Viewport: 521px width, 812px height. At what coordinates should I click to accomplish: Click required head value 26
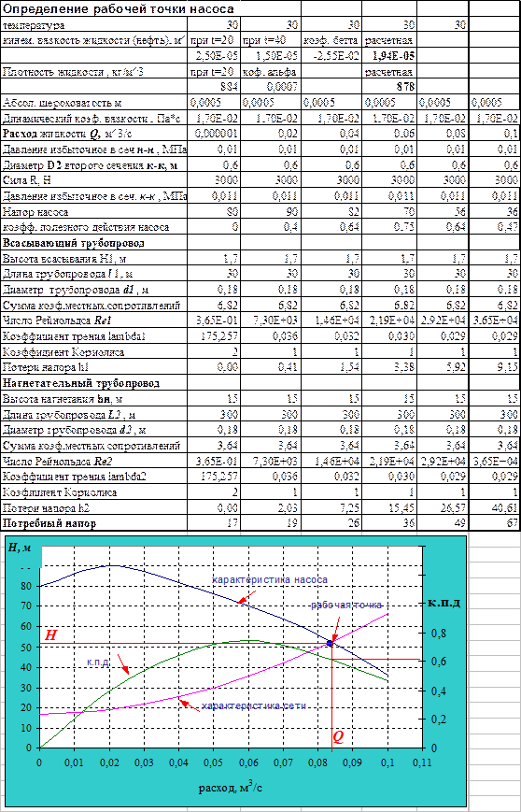point(353,523)
